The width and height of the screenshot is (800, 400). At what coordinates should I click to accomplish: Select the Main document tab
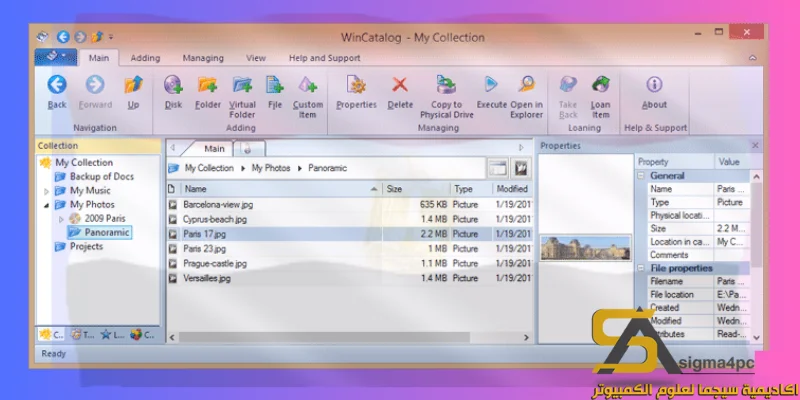pyautogui.click(x=214, y=148)
